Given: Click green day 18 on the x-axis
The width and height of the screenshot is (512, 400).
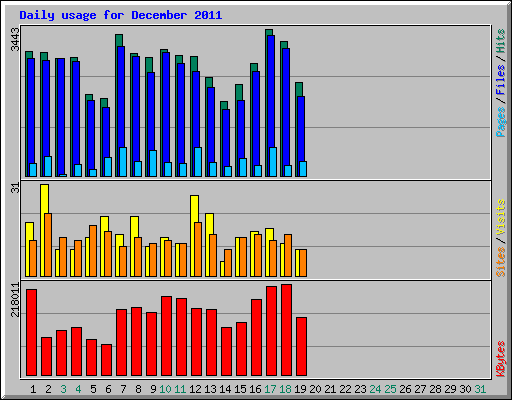Looking at the screenshot, I should [285, 389].
